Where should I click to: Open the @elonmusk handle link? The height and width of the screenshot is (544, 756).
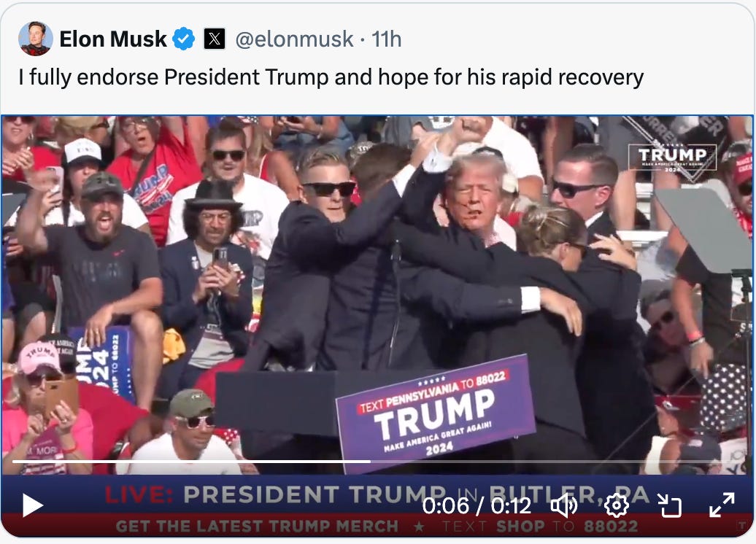294,39
